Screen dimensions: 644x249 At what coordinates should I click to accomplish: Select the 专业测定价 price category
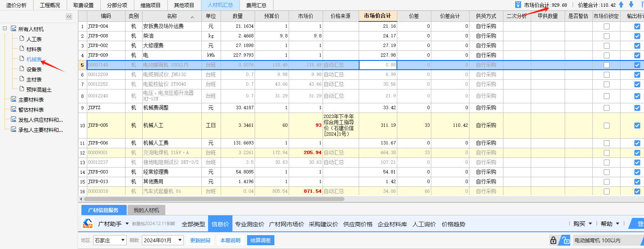[250, 224]
